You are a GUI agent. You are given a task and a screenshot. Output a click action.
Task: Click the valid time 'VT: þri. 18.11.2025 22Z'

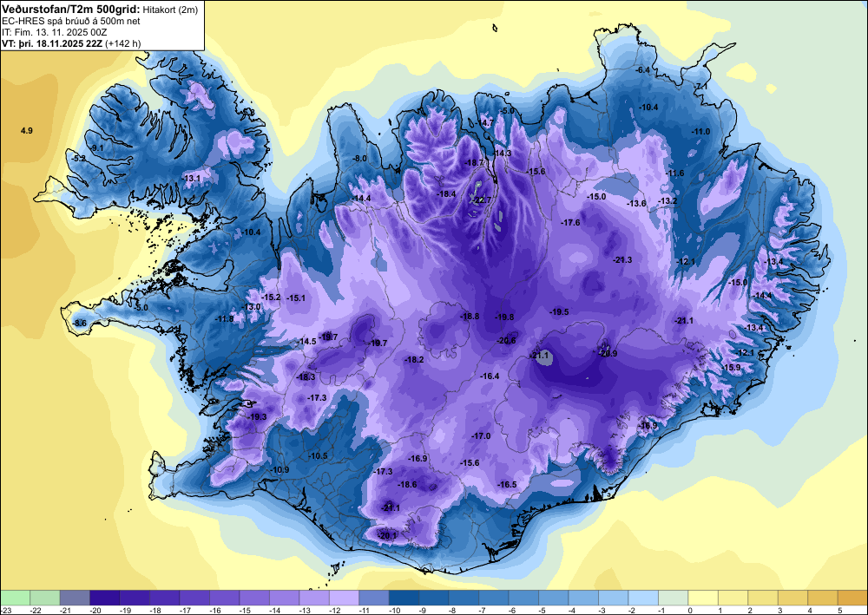click(x=52, y=43)
